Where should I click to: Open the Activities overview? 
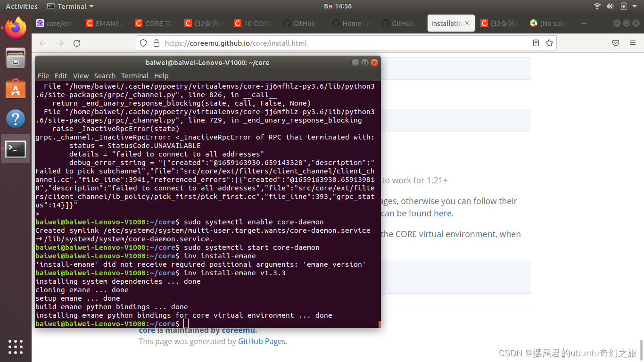[22, 6]
